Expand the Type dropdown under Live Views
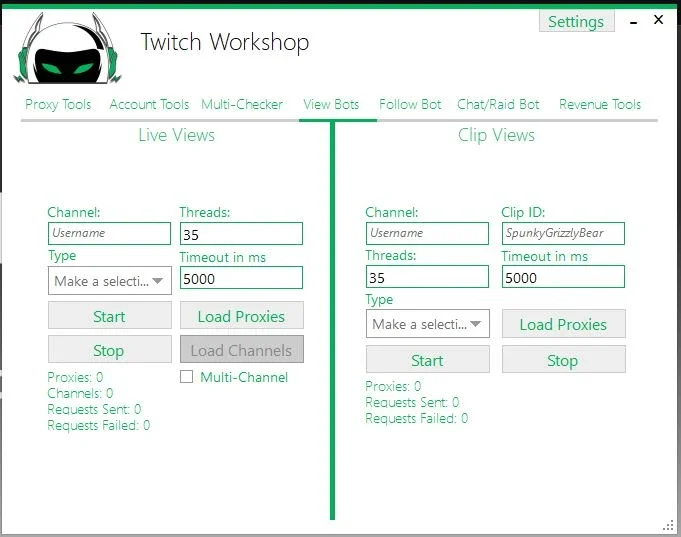 [109, 281]
